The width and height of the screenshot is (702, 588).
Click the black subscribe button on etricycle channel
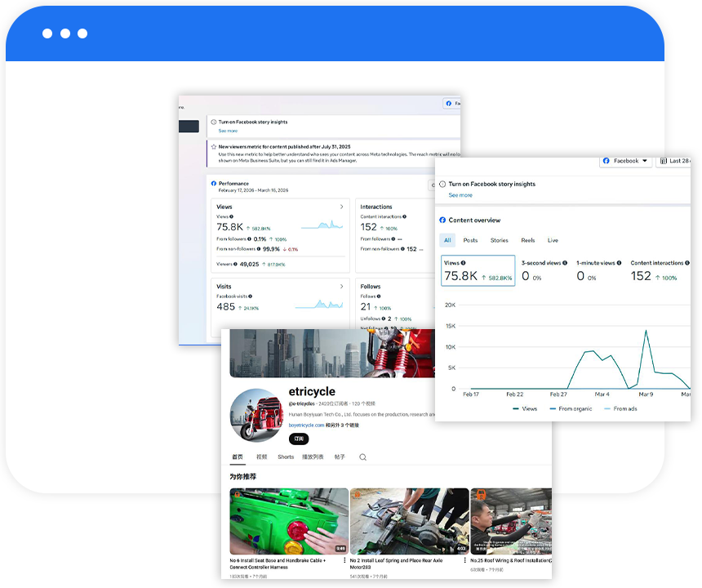299,439
